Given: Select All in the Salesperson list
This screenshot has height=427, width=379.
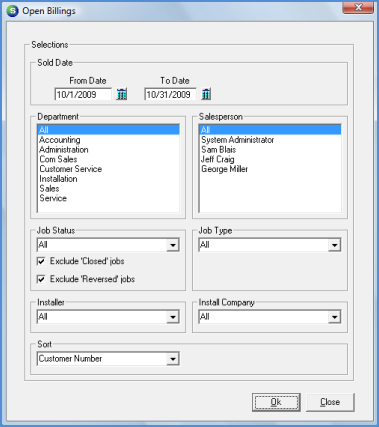Looking at the screenshot, I should [x=270, y=130].
